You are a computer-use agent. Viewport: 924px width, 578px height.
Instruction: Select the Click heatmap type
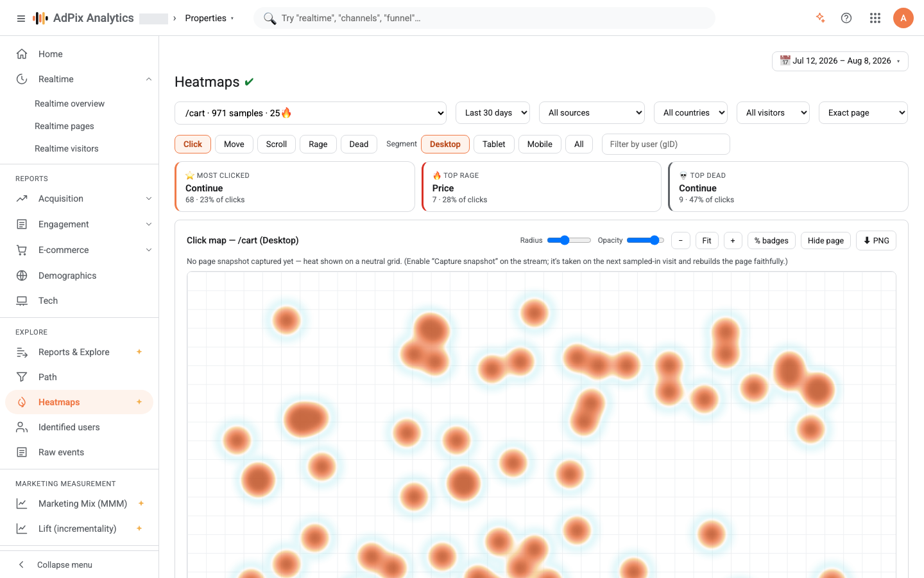pyautogui.click(x=193, y=144)
